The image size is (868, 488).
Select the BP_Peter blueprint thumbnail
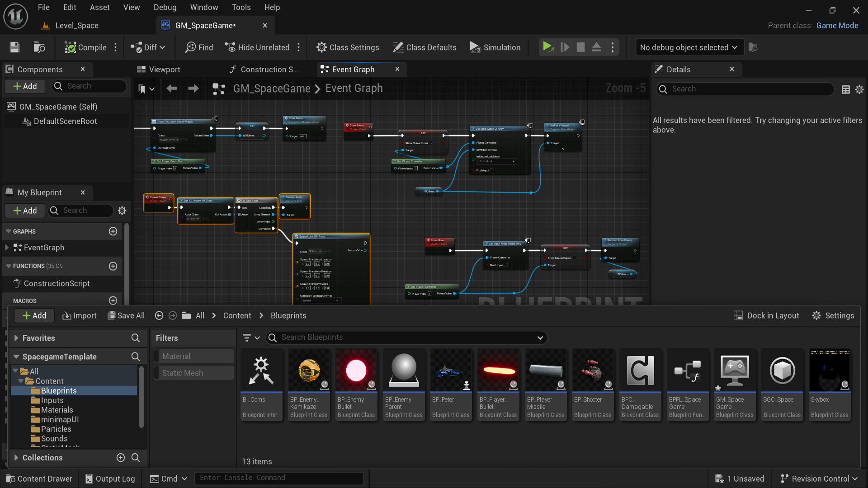(451, 371)
